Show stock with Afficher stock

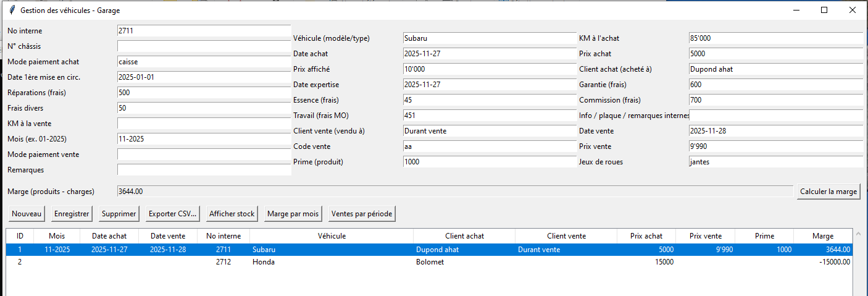(232, 214)
